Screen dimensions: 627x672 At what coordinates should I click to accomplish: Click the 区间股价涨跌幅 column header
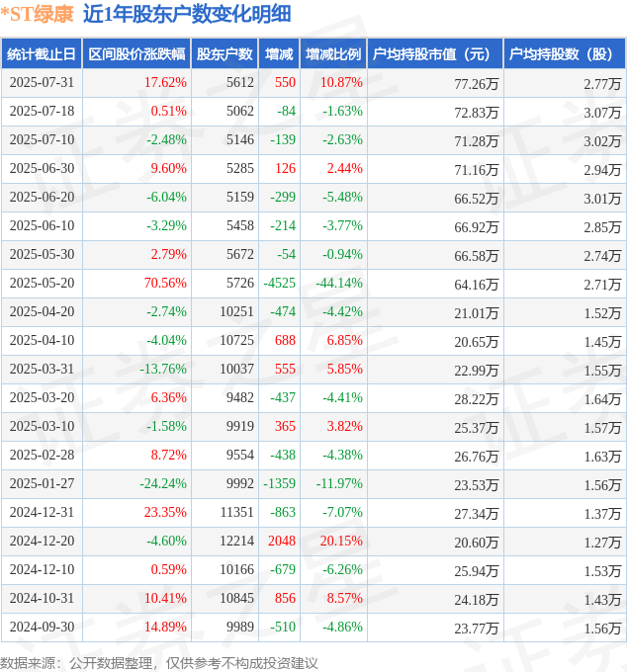pos(136,54)
